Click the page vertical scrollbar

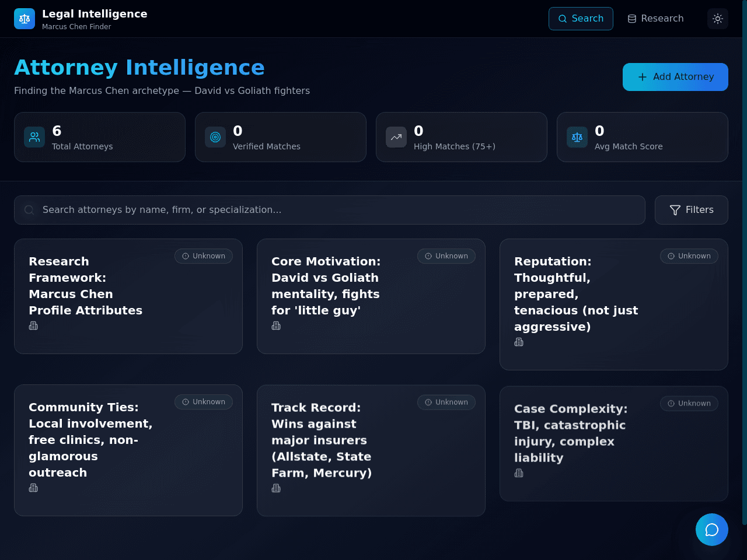[x=744, y=262]
